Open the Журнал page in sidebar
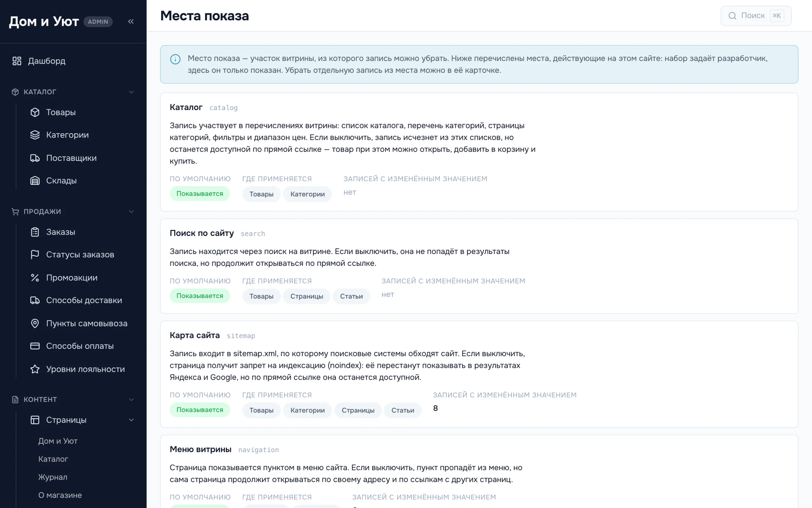 point(53,477)
